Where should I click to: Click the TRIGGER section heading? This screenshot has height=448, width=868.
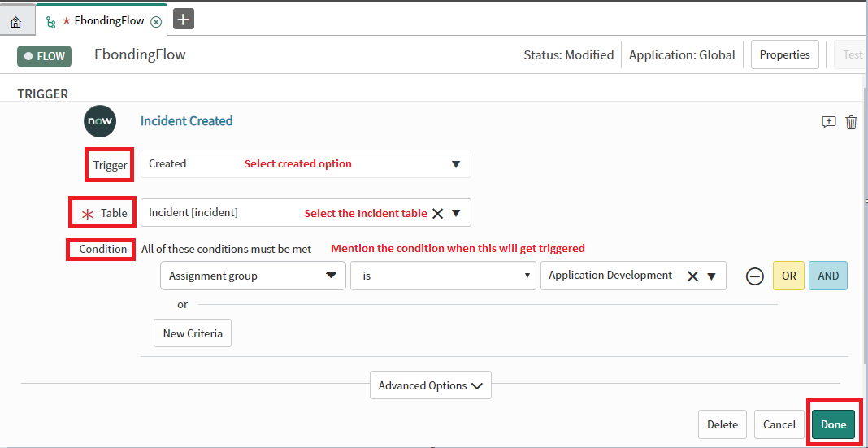42,94
